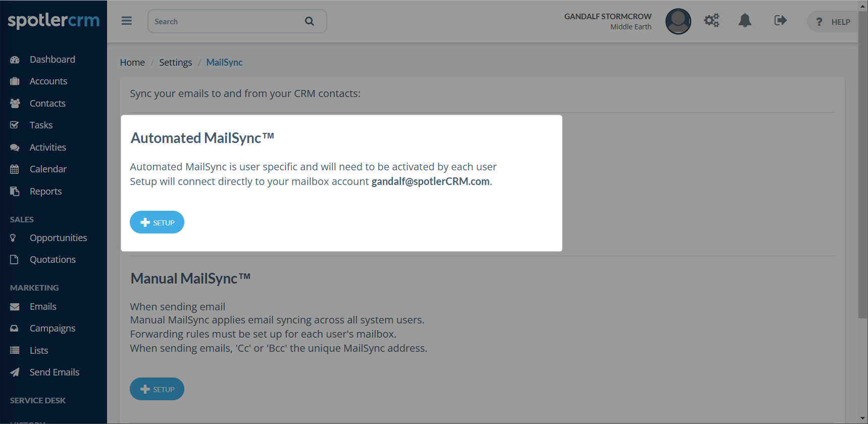
Task: Open Campaigns in sidebar
Action: click(x=53, y=328)
